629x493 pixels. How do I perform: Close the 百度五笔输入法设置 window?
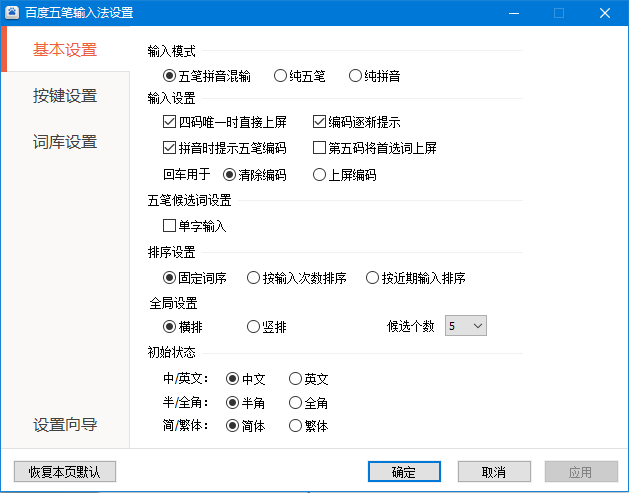pos(605,13)
